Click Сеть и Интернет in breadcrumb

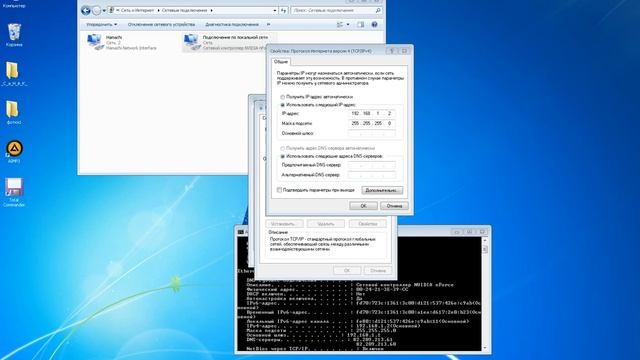[138, 10]
